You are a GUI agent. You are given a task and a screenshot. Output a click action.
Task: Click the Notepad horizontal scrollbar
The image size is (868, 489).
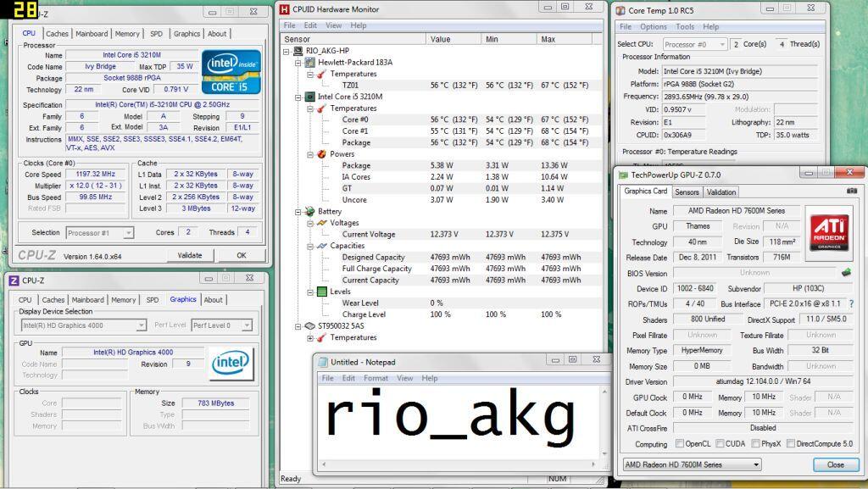point(459,464)
